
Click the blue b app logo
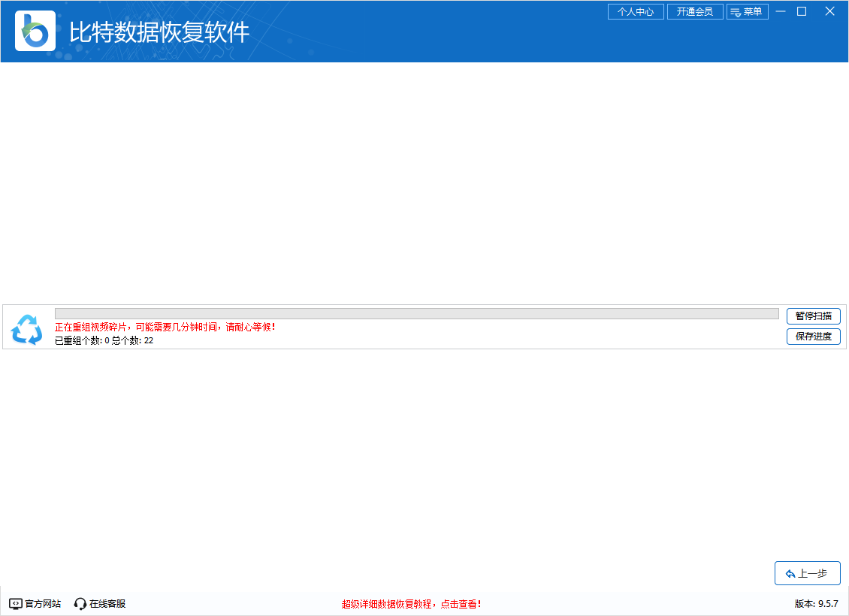[x=35, y=31]
